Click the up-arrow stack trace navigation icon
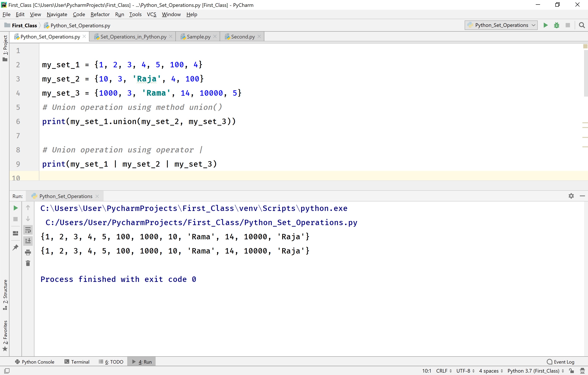 click(x=28, y=208)
